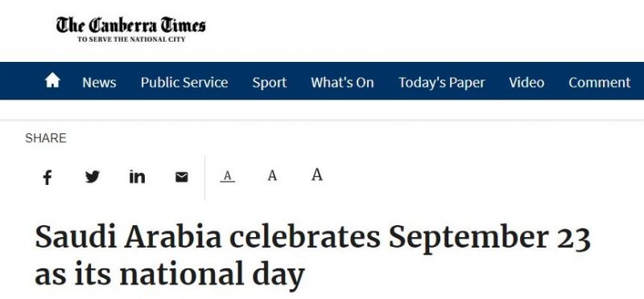Open the Video section
Image resolution: width=644 pixels, height=299 pixels.
(526, 83)
